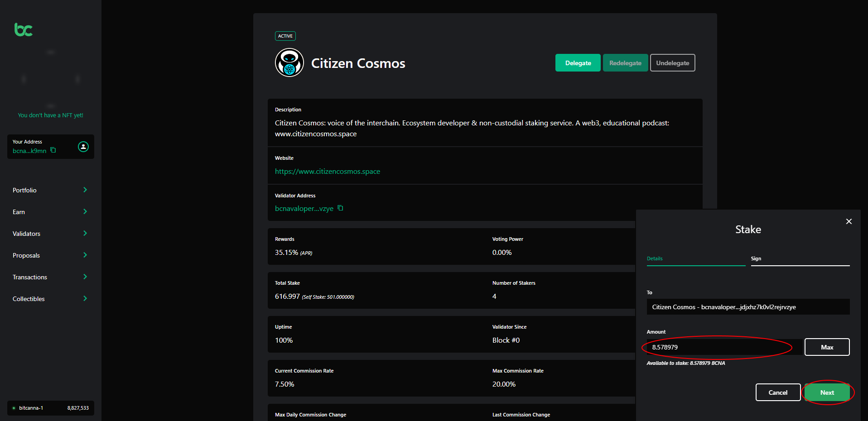Click the To validator field

coord(748,307)
